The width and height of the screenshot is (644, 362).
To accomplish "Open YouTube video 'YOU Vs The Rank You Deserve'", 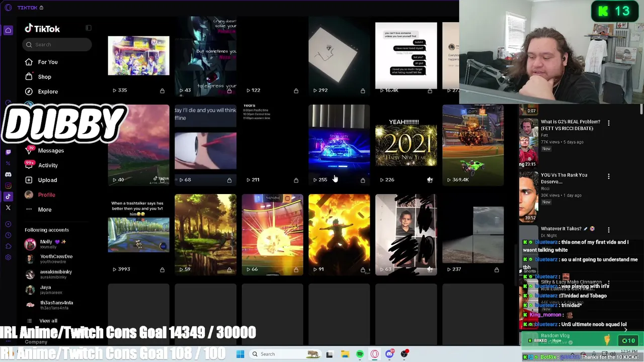I will (x=564, y=178).
